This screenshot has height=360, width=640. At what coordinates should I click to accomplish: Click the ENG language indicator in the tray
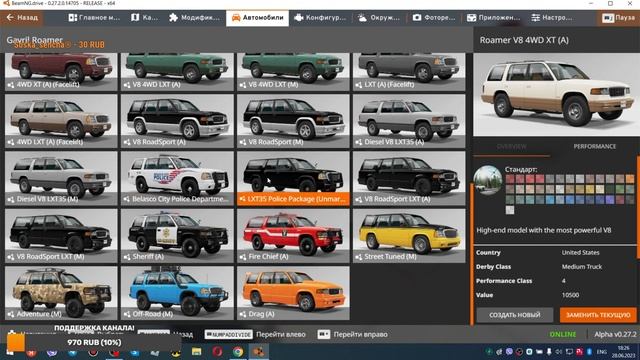602,351
